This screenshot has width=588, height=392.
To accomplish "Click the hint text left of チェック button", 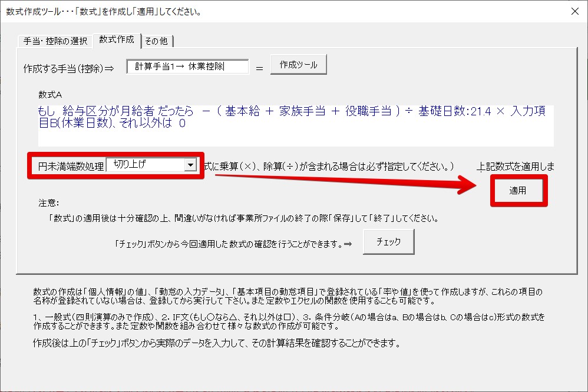I will [233, 242].
